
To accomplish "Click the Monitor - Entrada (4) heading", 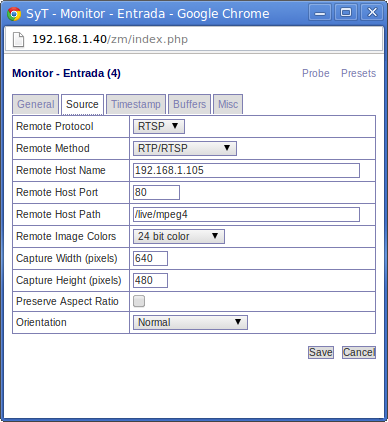I will [66, 73].
